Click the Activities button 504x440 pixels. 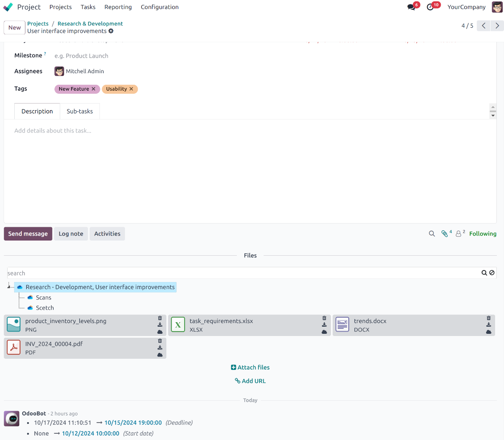coord(107,234)
